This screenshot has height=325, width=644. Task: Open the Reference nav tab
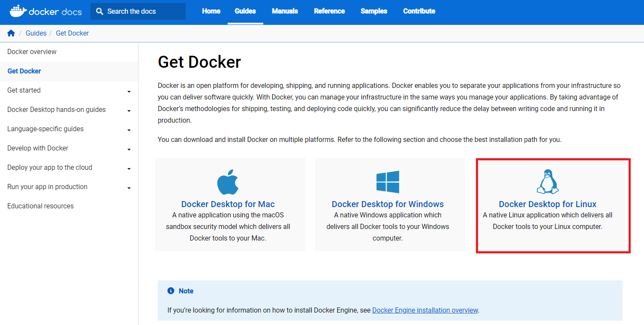pos(329,11)
